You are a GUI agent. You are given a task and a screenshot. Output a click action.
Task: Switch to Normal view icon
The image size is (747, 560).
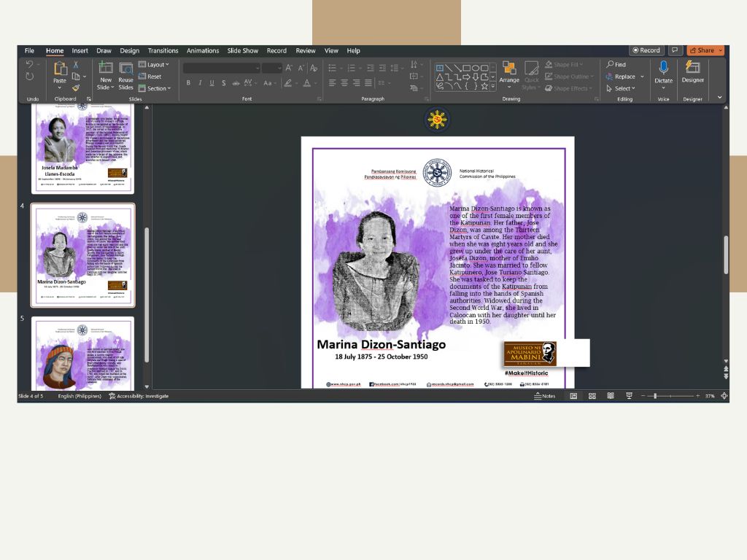tap(573, 396)
